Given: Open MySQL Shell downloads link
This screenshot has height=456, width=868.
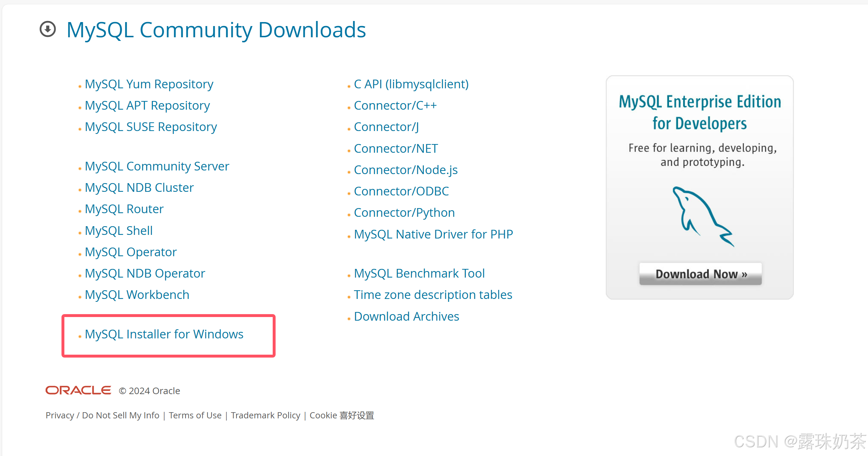Looking at the screenshot, I should coord(118,231).
